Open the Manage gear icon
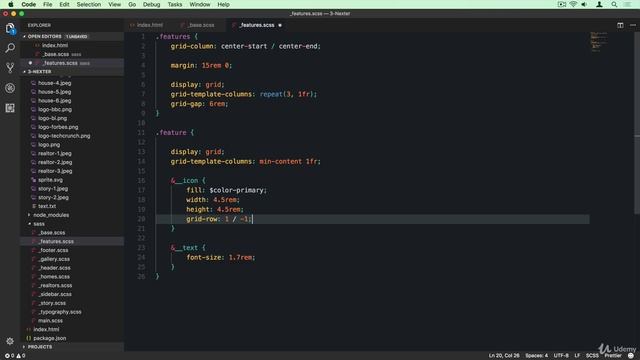Image resolution: width=640 pixels, height=360 pixels. [x=10, y=341]
